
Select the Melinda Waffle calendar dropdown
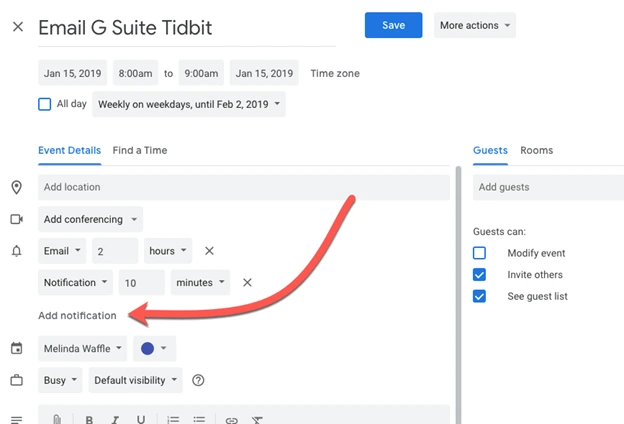click(82, 348)
